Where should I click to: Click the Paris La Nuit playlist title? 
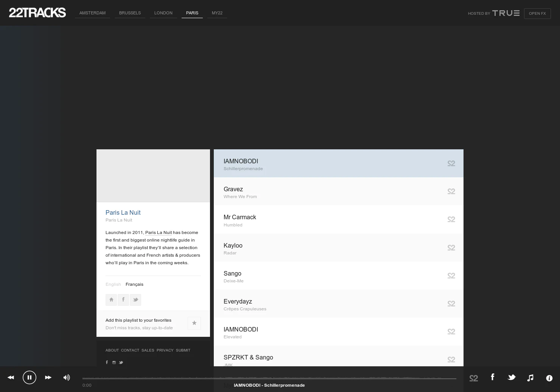(123, 212)
